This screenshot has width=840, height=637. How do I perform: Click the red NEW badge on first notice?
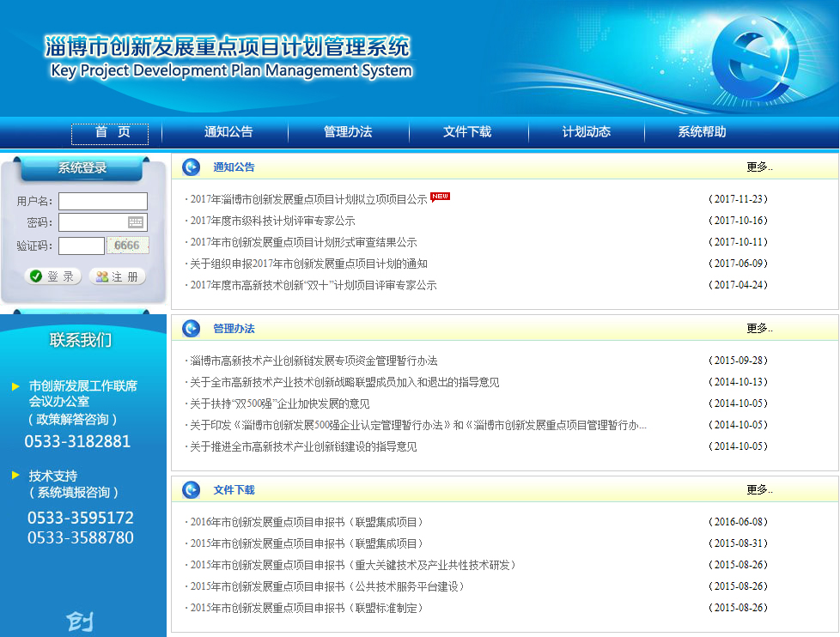(x=440, y=197)
